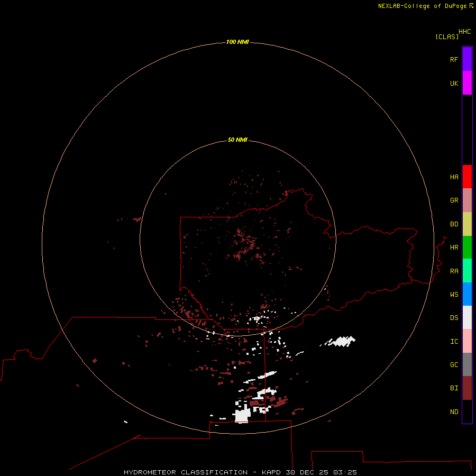Select the BD yellow legend swatch
The width and height of the screenshot is (476, 476).
(x=467, y=224)
